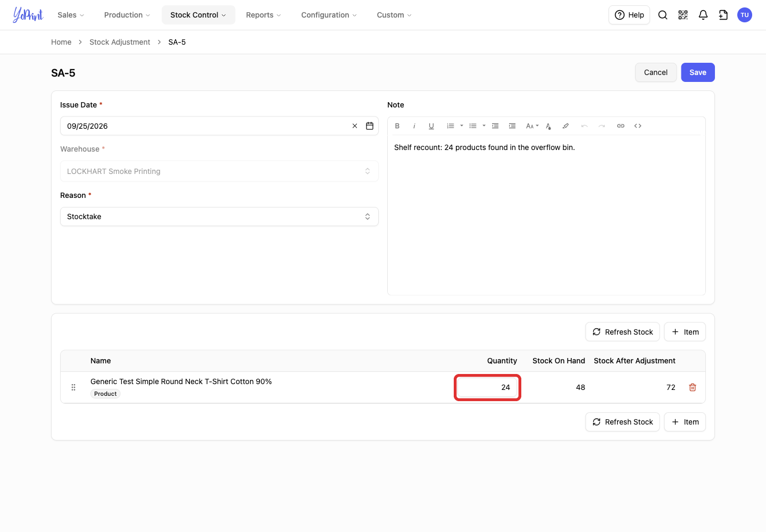This screenshot has height=532, width=766.
Task: Insert a link in the note
Action: click(x=621, y=126)
